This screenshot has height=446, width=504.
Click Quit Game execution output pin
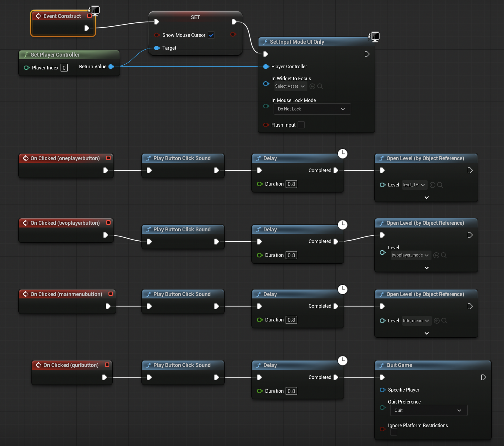coord(483,377)
